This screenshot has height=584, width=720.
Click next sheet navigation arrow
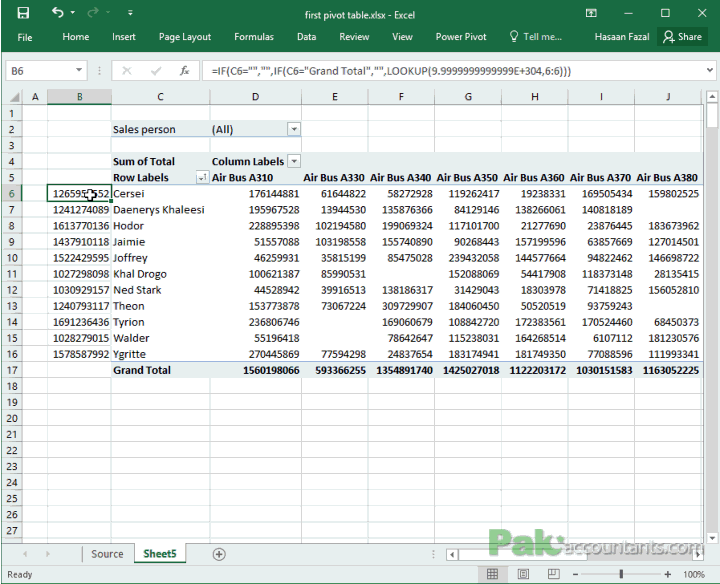point(47,554)
